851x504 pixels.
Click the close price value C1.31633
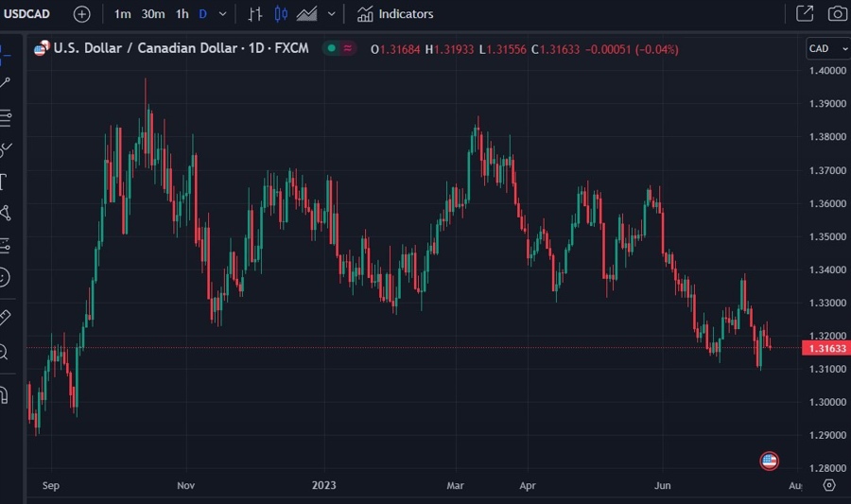click(x=555, y=49)
